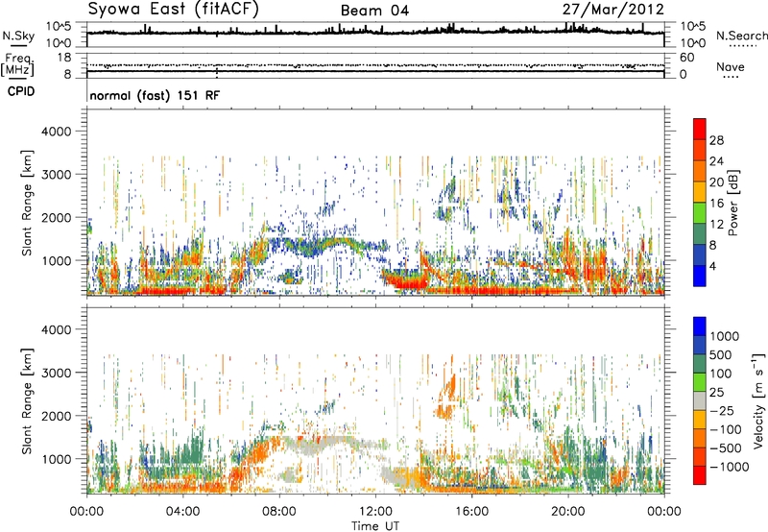
Task: Click the "-1000" label on velocity colorbar
Action: click(x=730, y=467)
